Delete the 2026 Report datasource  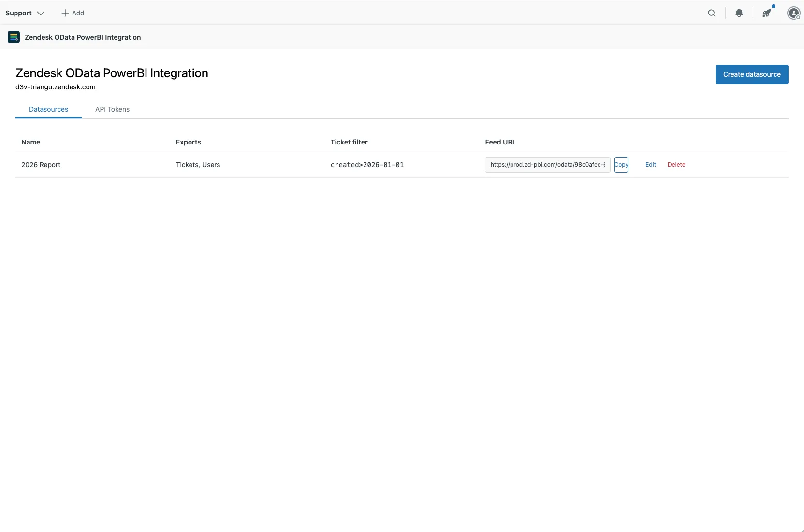(x=676, y=165)
